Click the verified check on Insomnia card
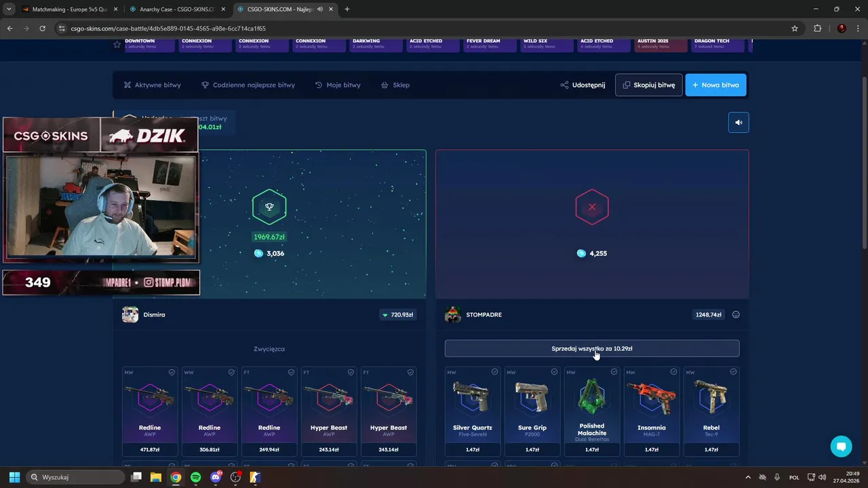 673,372
